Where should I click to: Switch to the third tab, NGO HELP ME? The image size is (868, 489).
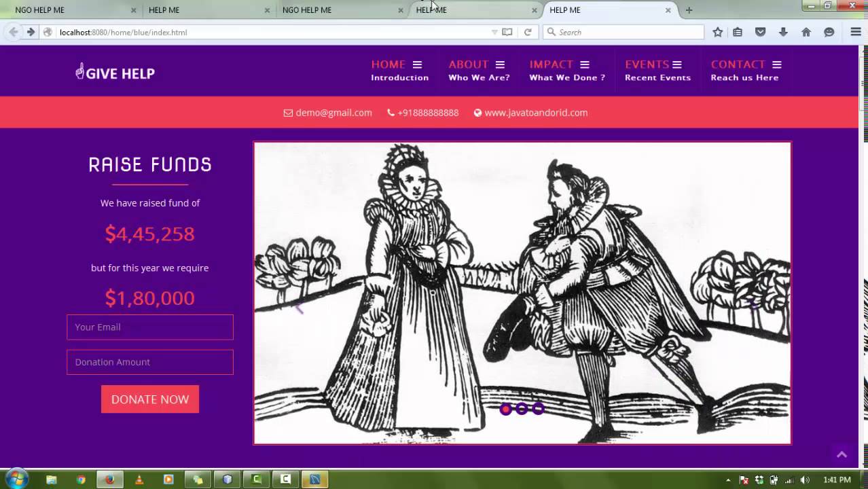(x=338, y=10)
